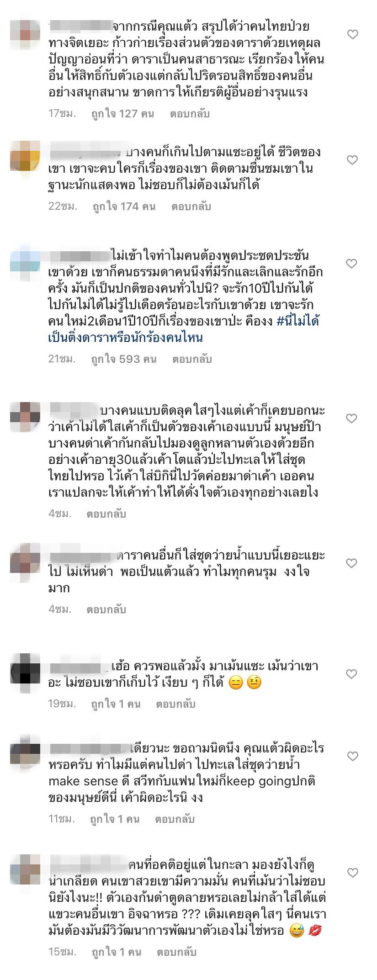Viewport: 377px width, 980px height.
Task: View the 174 likes list
Action: click(123, 207)
